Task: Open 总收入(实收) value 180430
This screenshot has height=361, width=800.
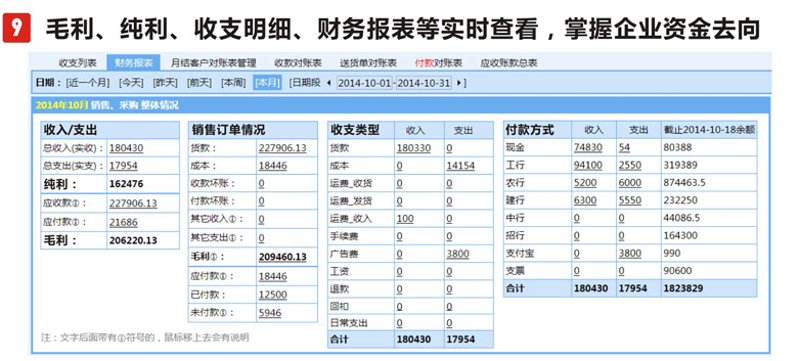Action: tap(126, 148)
